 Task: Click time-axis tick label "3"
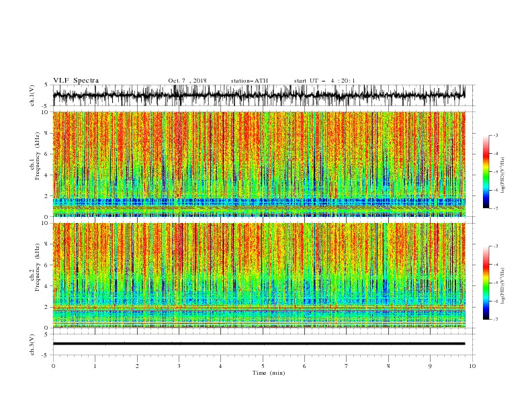pos(179,366)
